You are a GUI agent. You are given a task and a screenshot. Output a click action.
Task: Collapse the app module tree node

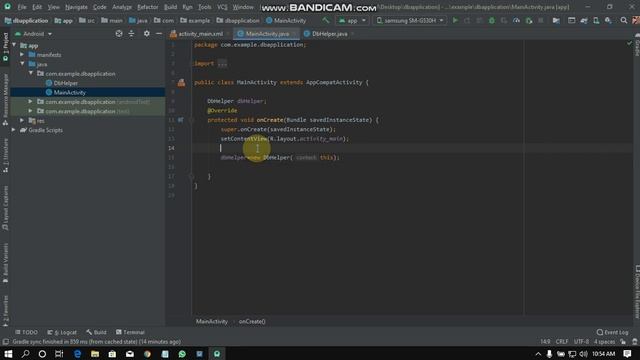coord(14,45)
